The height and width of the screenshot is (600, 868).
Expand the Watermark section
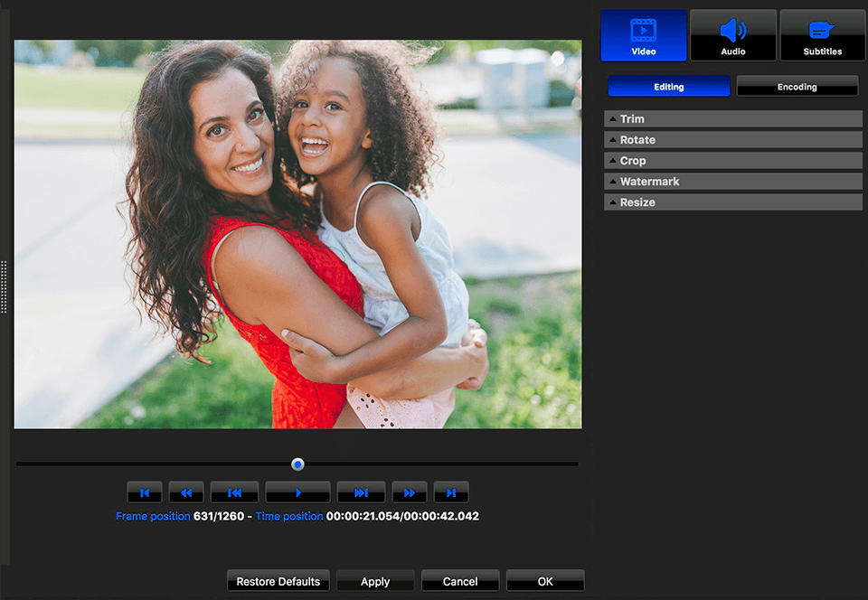pyautogui.click(x=732, y=181)
